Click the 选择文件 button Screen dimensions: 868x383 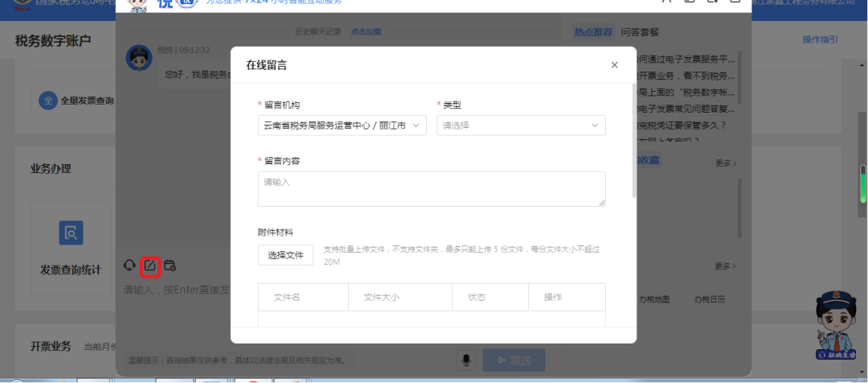pos(285,256)
